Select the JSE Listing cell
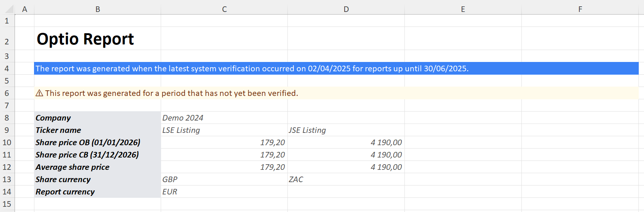 pyautogui.click(x=346, y=130)
